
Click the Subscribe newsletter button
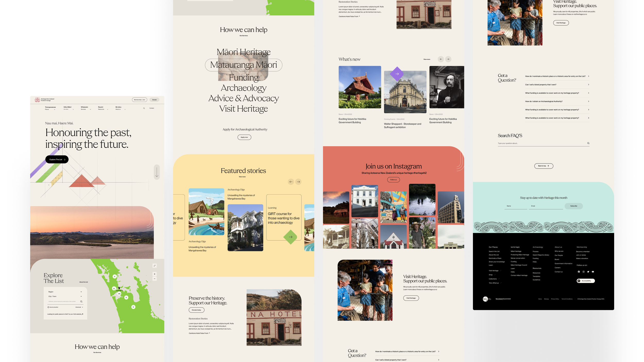pyautogui.click(x=574, y=206)
